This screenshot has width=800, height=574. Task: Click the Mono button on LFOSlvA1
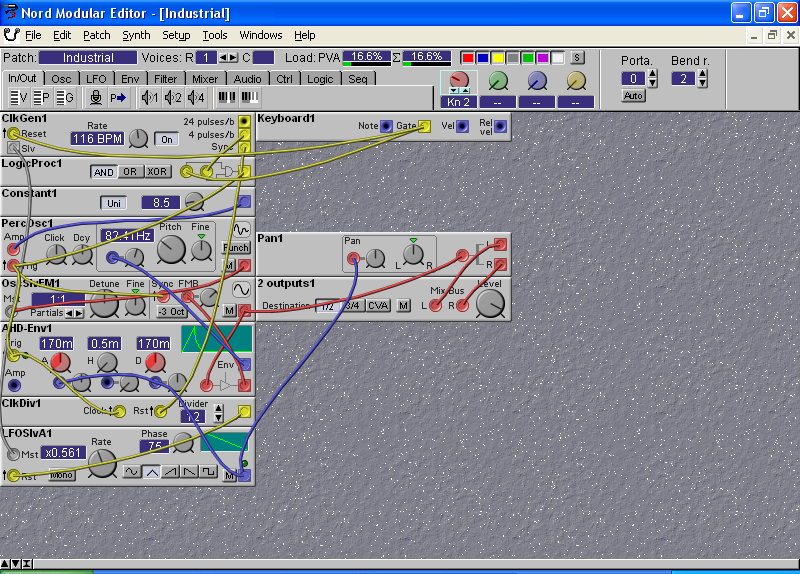(62, 474)
